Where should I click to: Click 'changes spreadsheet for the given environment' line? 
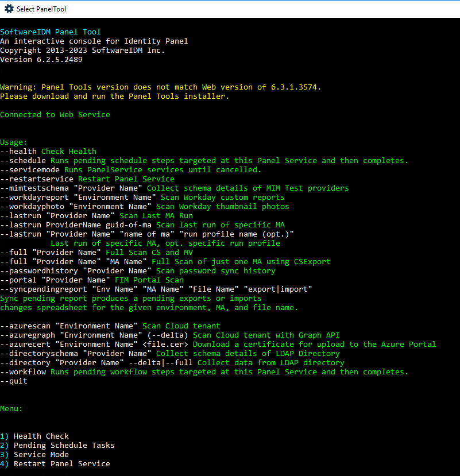(149, 308)
